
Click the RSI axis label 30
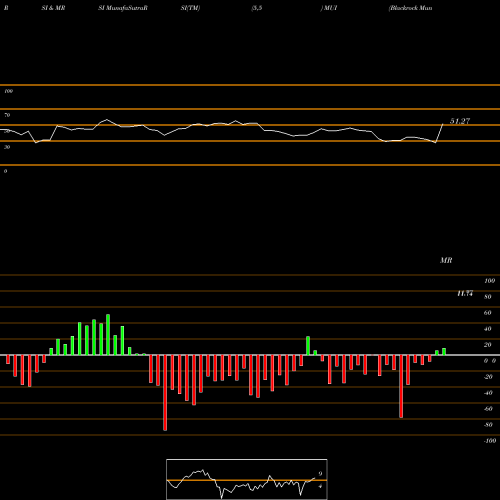[7, 147]
